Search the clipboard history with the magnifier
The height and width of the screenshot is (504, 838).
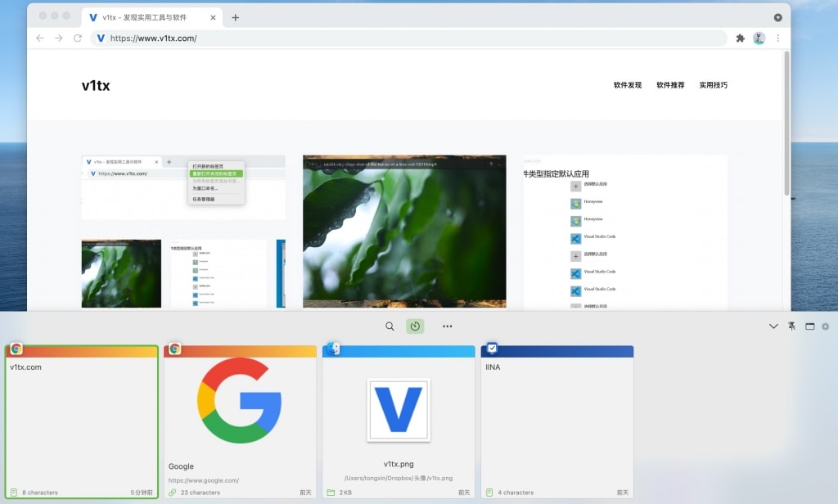coord(390,326)
